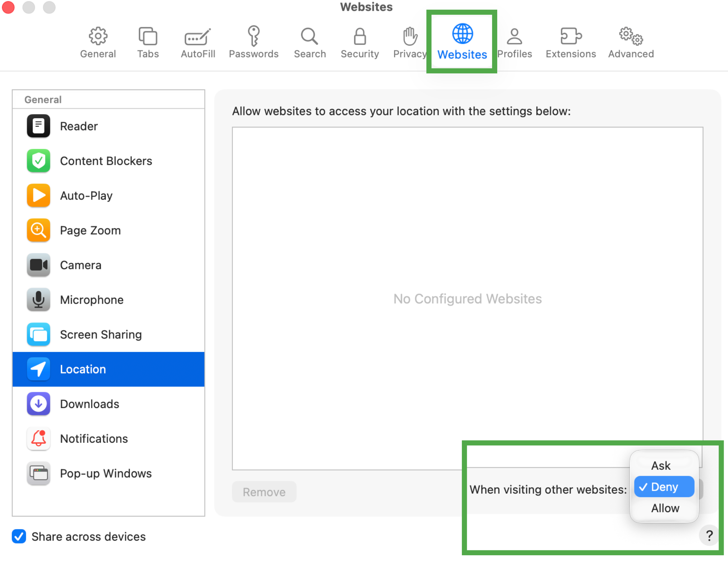Open the Security lock icon
The image size is (728, 561).
point(360,36)
